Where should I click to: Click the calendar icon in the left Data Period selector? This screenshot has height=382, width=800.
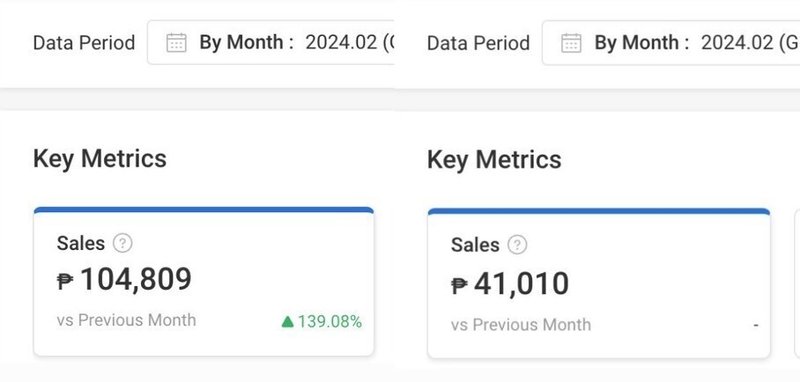tap(177, 42)
